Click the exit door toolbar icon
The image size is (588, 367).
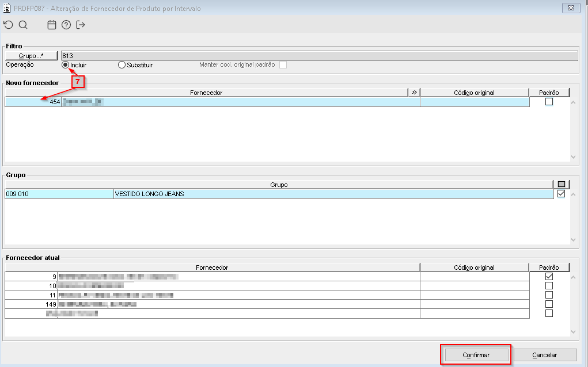coord(81,25)
